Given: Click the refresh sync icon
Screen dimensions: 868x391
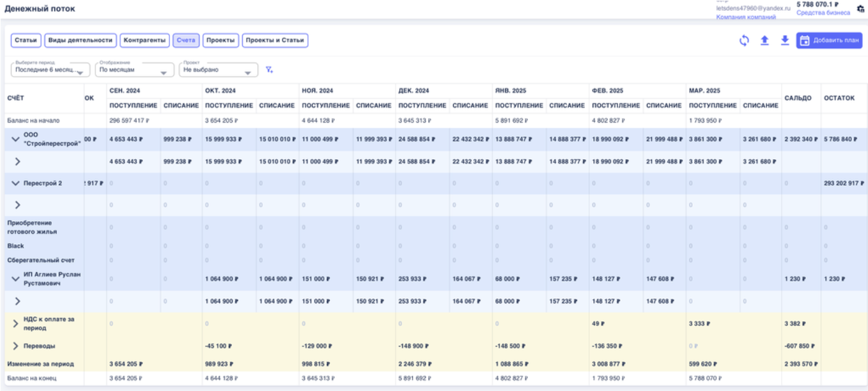Looking at the screenshot, I should pos(744,40).
